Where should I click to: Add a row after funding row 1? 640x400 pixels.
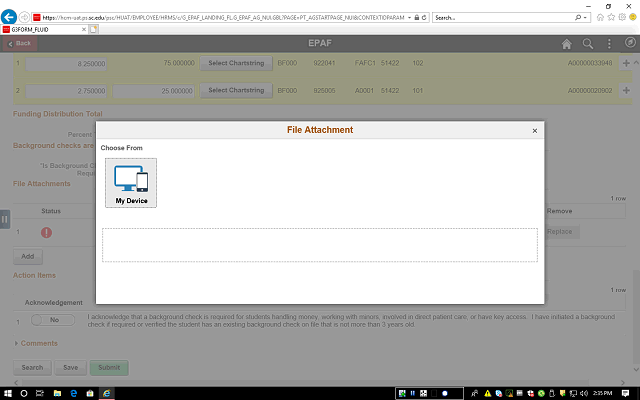click(626, 63)
